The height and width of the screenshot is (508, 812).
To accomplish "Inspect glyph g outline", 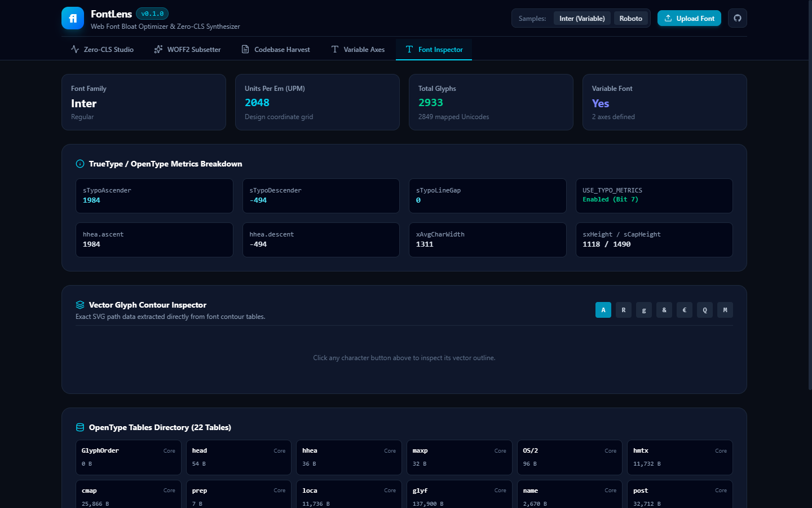I will pyautogui.click(x=644, y=310).
